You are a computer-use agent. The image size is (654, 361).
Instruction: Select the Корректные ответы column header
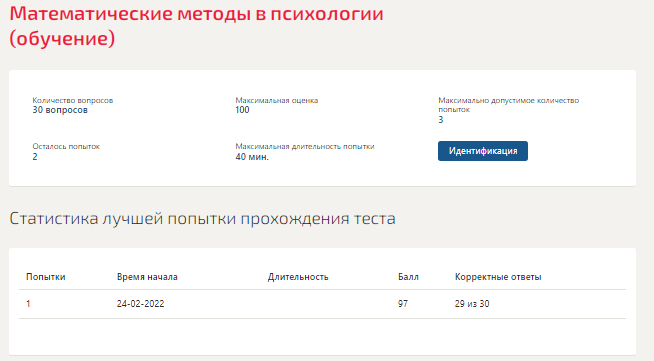(x=498, y=277)
